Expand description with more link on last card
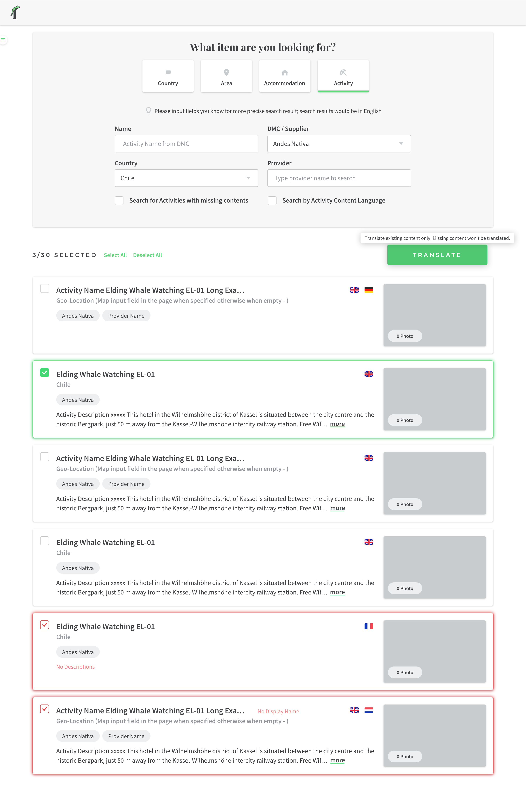526x812 pixels. click(x=338, y=760)
